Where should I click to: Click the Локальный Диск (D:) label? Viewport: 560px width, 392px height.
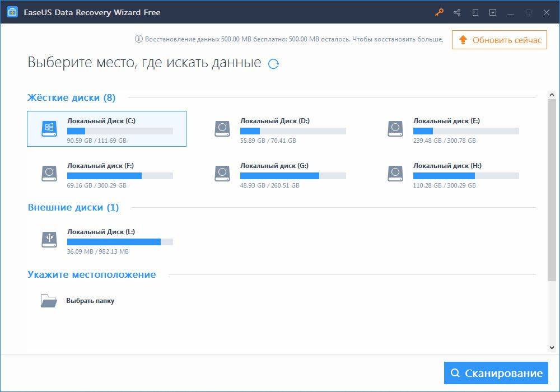coord(275,120)
